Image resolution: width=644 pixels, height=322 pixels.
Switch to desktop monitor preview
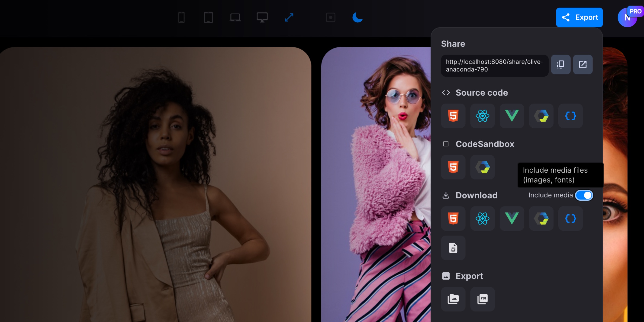pos(262,17)
